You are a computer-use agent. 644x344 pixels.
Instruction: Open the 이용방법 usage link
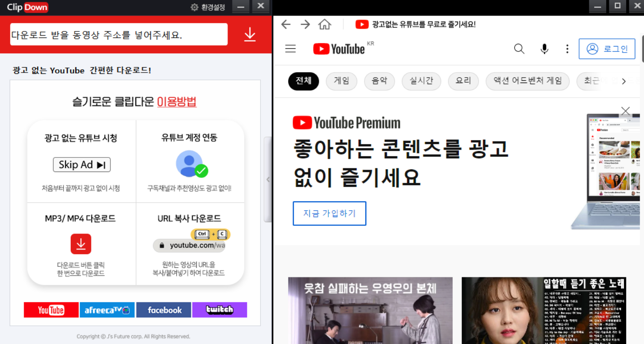tap(177, 101)
